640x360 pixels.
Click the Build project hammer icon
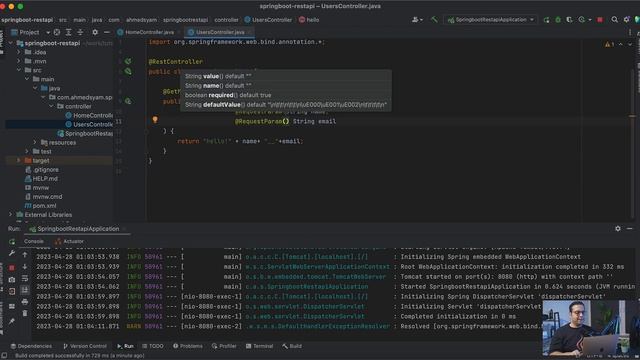[434, 20]
